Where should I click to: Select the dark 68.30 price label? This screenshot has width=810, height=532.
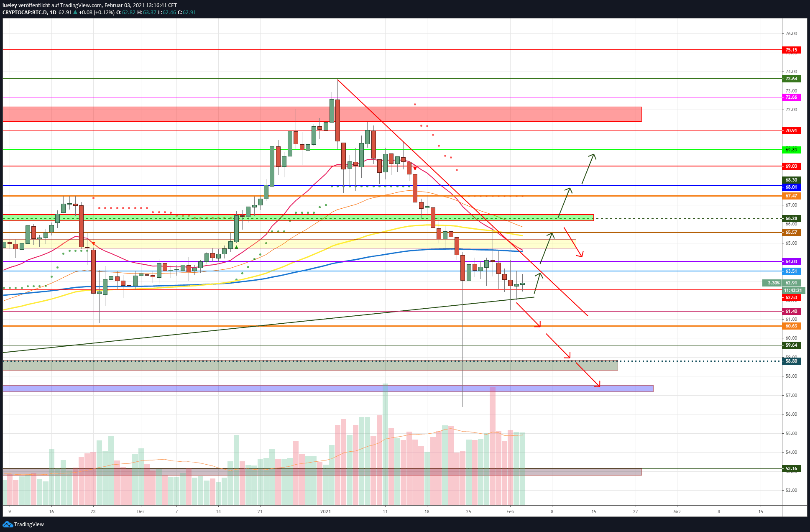tap(791, 180)
